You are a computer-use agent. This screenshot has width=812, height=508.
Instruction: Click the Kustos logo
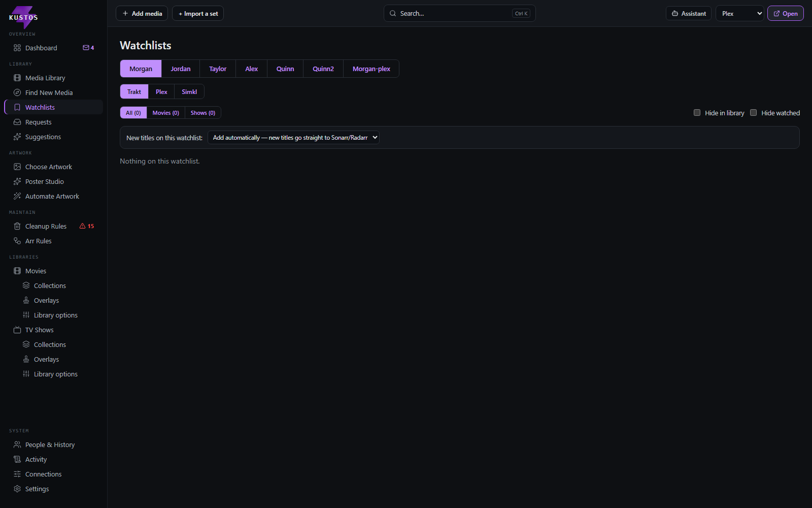(x=23, y=17)
